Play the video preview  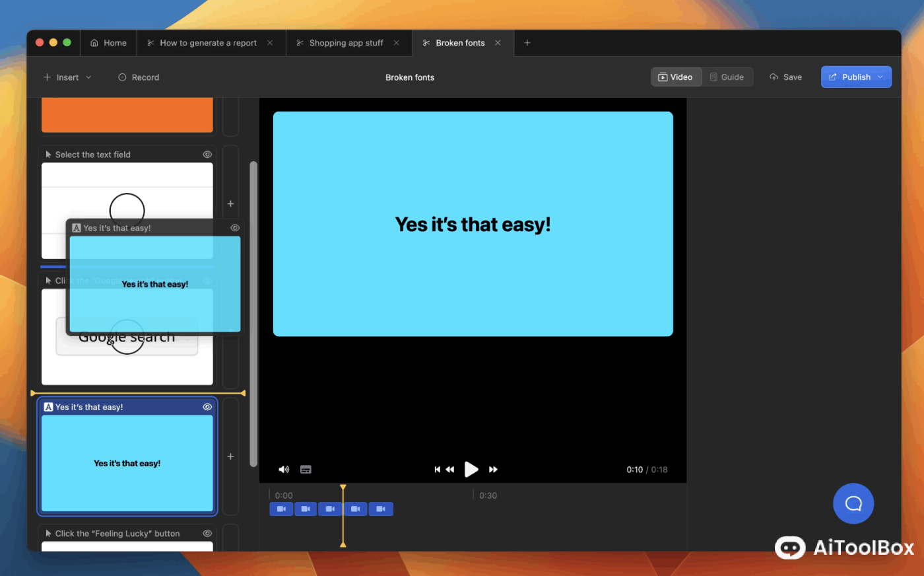tap(471, 470)
